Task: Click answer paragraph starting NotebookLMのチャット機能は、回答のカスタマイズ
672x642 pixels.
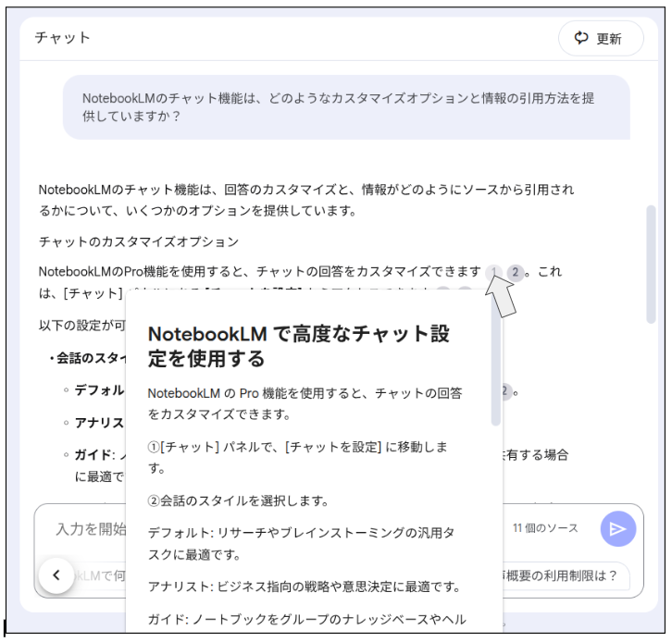Action: [x=306, y=200]
